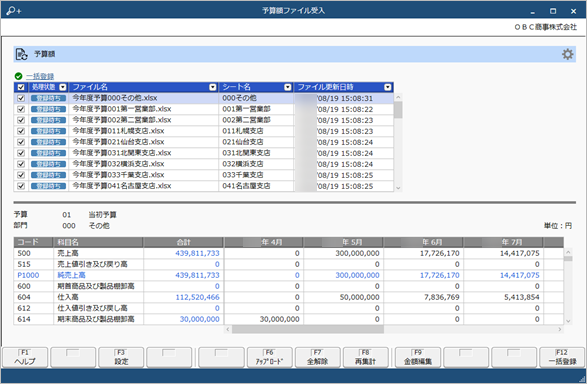Screen dimensions: 587x384
Task: Click 売上高 total 439,811,733
Action: pos(197,253)
